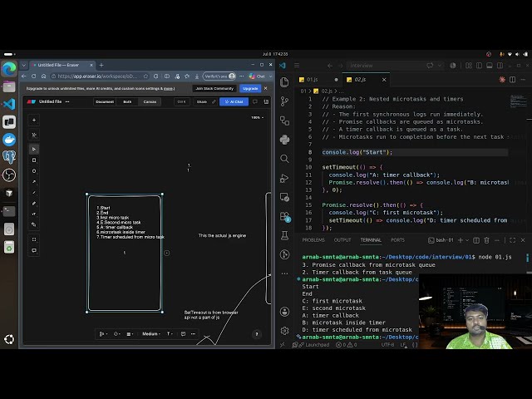Open the text style T dropdown
The image size is (532, 399).
click(x=170, y=334)
